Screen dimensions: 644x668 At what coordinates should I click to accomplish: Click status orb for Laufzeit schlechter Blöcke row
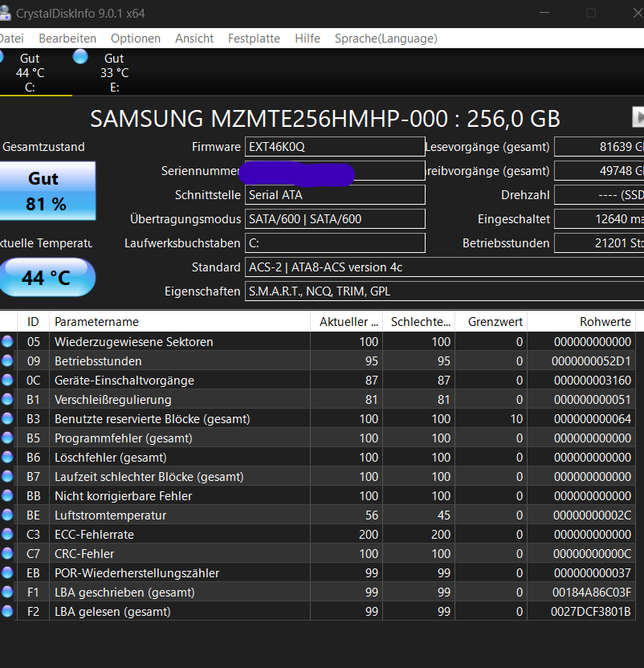point(7,476)
